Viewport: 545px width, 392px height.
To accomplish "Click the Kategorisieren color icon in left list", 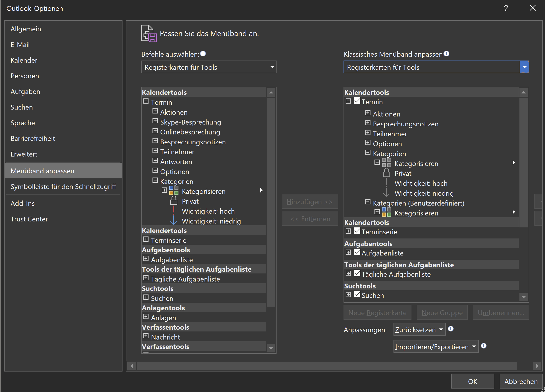I will [x=174, y=190].
